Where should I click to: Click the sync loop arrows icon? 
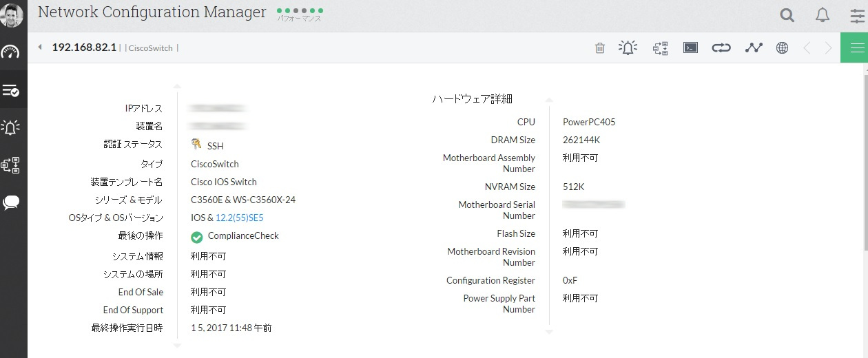(721, 48)
